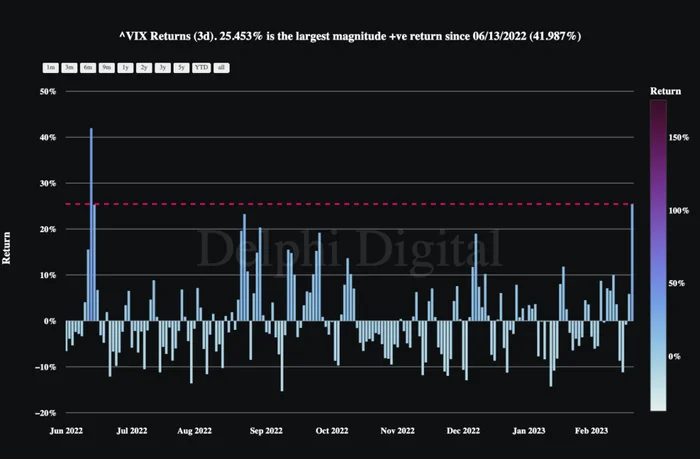Click the 'Aug 2022' x-axis label
700x459 pixels.
coord(194,430)
